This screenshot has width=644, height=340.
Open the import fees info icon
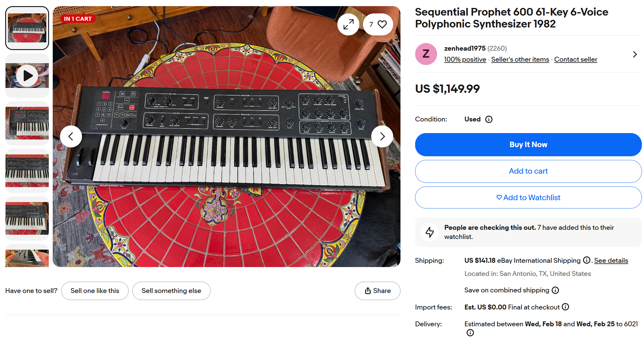click(565, 307)
